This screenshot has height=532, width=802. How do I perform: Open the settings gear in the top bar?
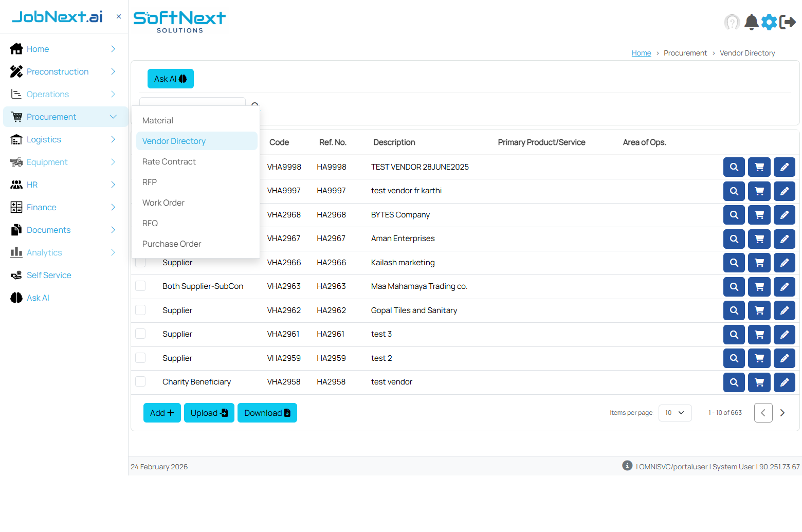coord(769,22)
